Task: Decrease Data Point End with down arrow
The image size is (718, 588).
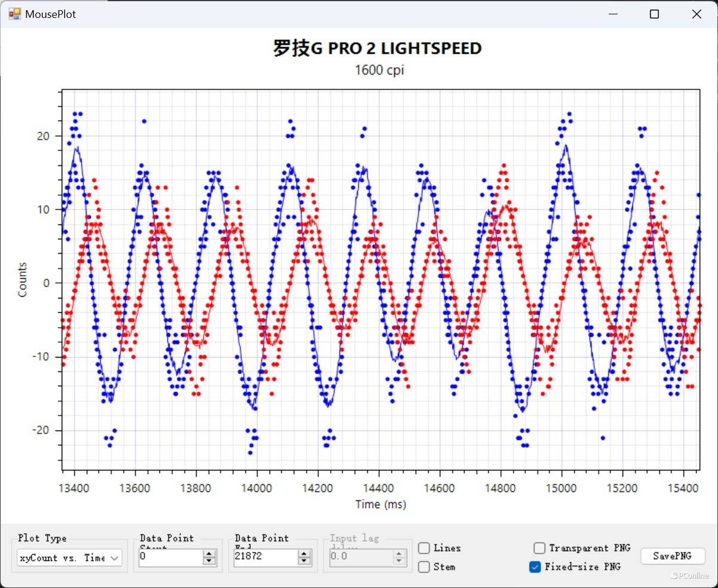Action: [x=304, y=561]
